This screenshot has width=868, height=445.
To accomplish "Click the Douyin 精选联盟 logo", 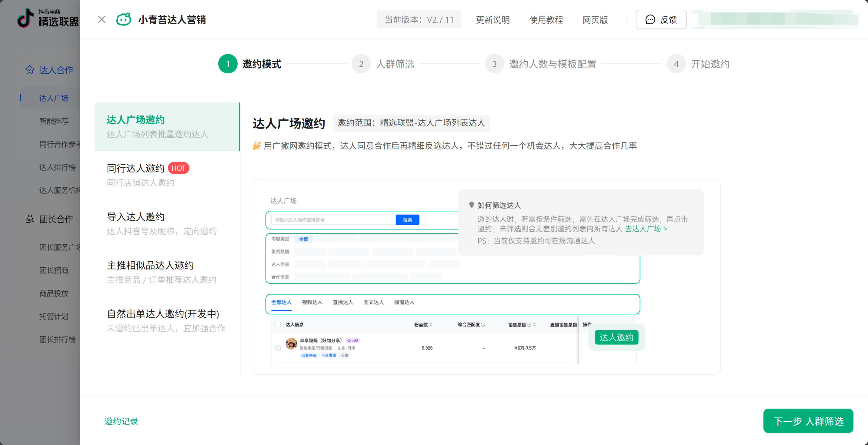I will coord(47,18).
